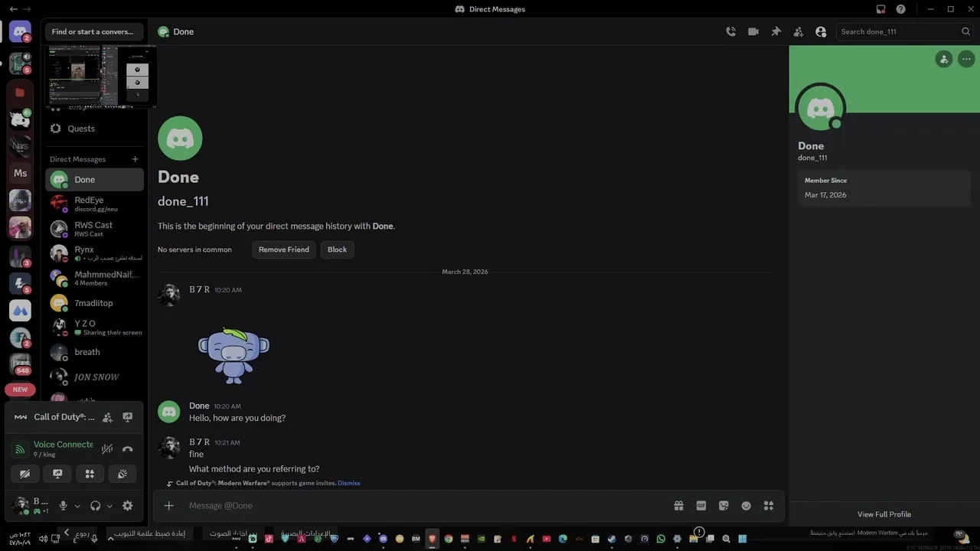This screenshot has width=980, height=551.
Task: Open the RWS Cast direct message
Action: (x=94, y=229)
